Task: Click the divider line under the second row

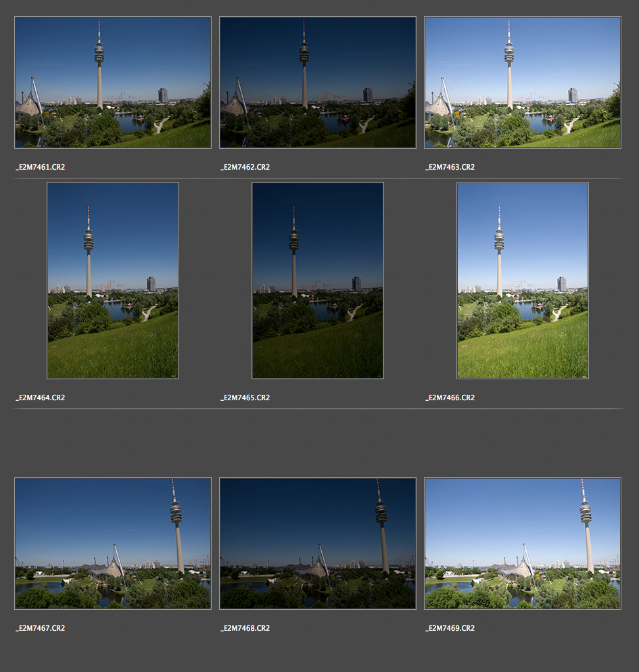Action: coord(318,408)
